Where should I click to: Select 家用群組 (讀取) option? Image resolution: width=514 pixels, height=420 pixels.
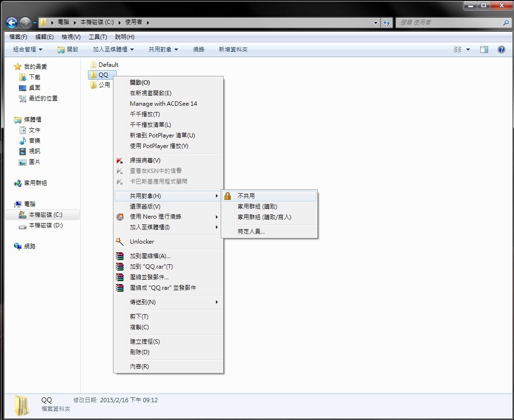(x=269, y=207)
